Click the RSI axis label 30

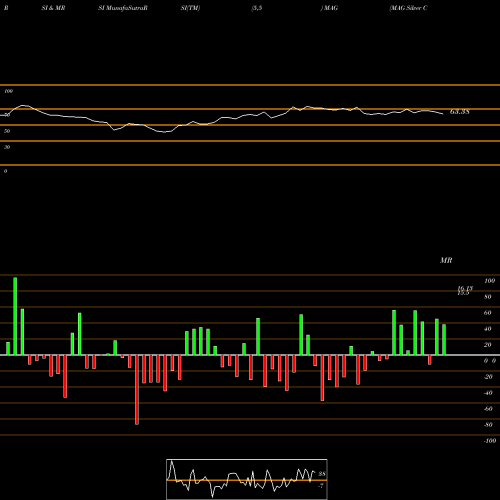7,147
